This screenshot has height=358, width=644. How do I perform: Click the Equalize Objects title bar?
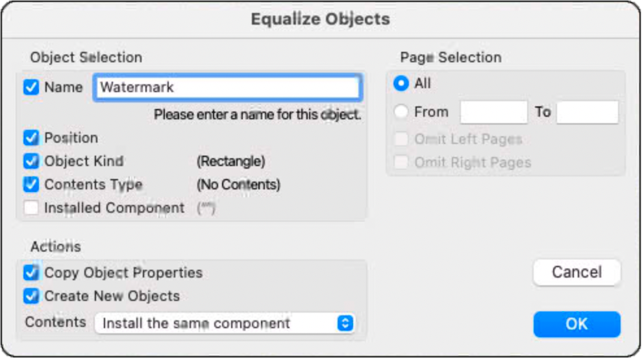coord(321,19)
